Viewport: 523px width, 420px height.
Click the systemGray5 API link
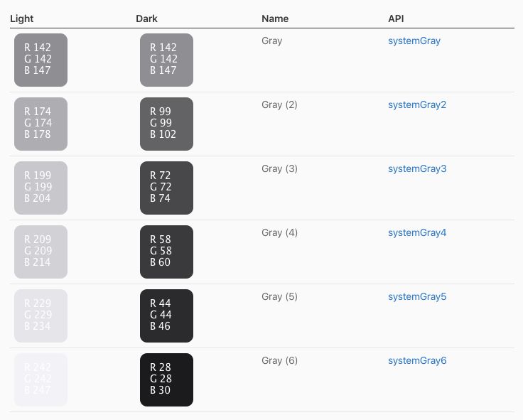point(417,297)
